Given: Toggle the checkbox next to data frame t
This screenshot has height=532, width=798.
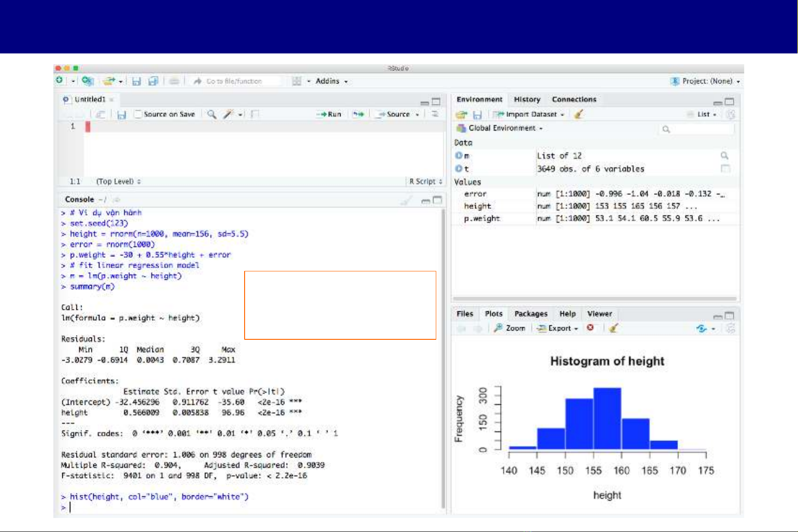Looking at the screenshot, I should click(725, 169).
